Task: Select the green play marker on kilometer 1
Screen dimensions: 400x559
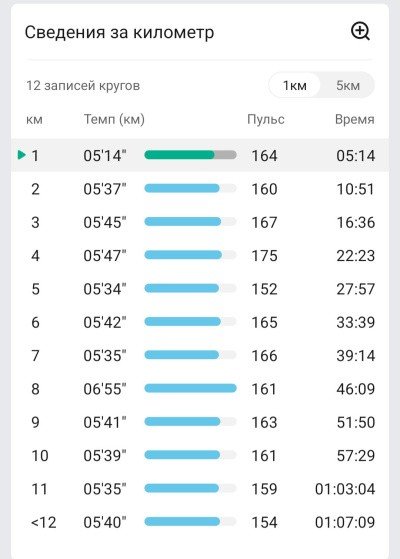Action: click(x=22, y=155)
